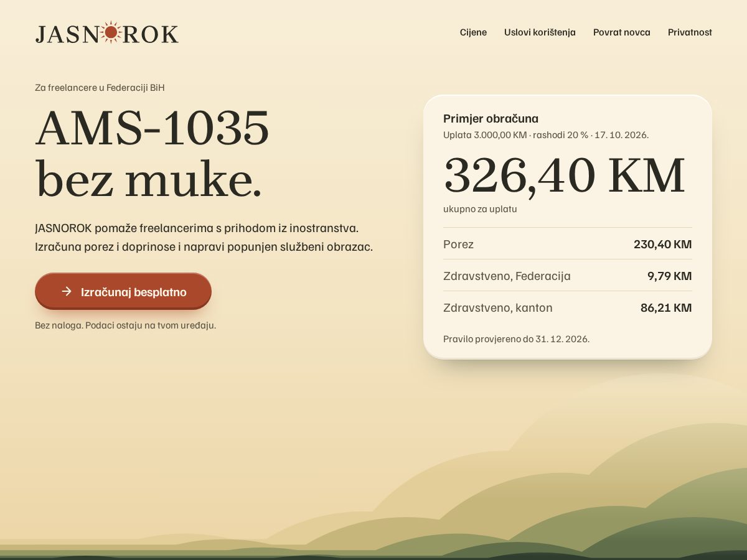The width and height of the screenshot is (747, 560).
Task: Click the 'ukupno za uplatu' label
Action: 480,209
